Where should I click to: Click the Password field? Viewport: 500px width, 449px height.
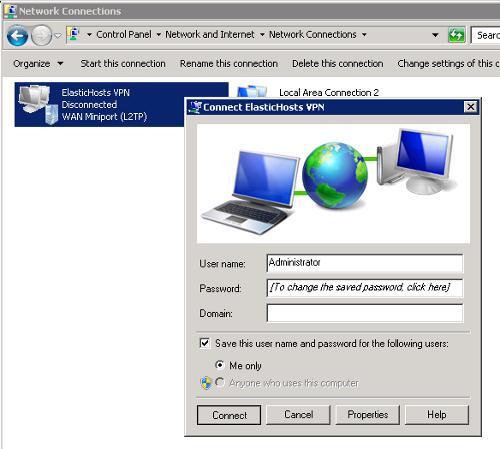pos(365,288)
